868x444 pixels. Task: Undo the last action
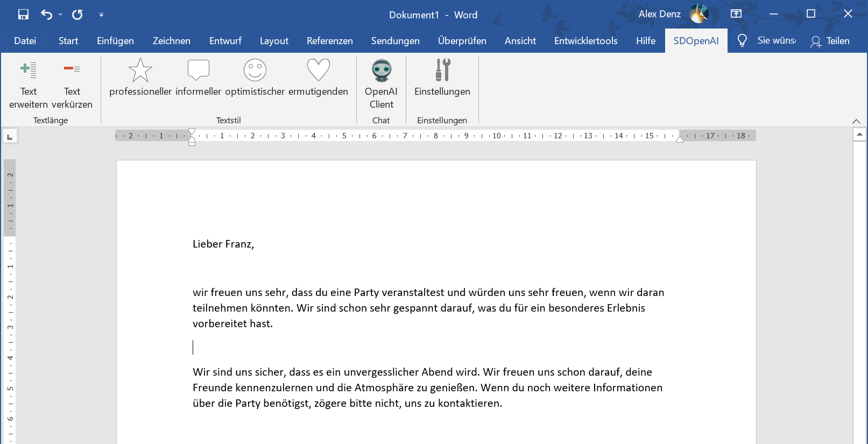pos(47,15)
